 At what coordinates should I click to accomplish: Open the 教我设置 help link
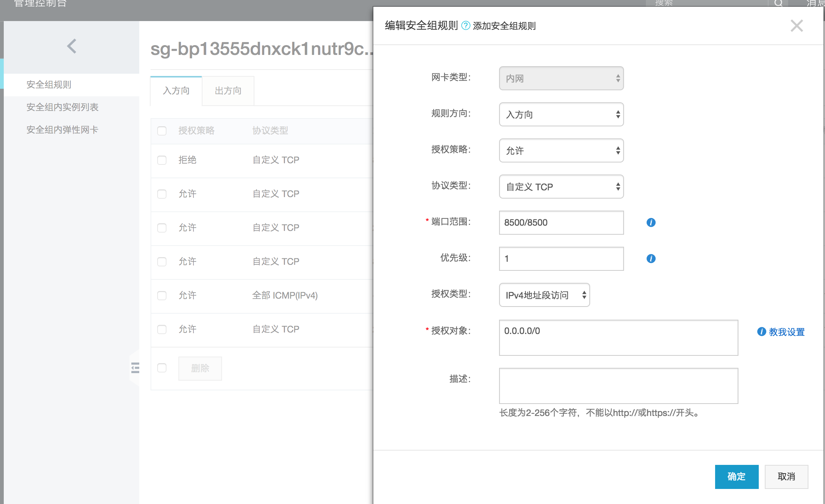pos(787,332)
